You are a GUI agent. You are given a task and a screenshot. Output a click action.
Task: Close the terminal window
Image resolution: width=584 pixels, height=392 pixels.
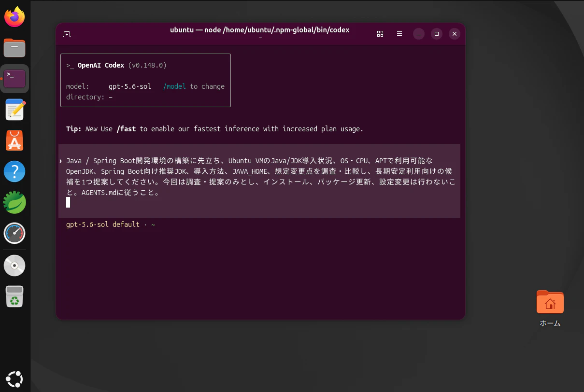coord(454,34)
